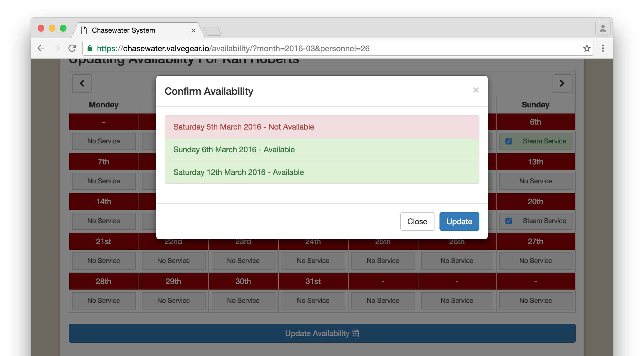644x356 pixels.
Task: Uncheck Steam Service checkbox for the 20th
Action: (x=508, y=221)
